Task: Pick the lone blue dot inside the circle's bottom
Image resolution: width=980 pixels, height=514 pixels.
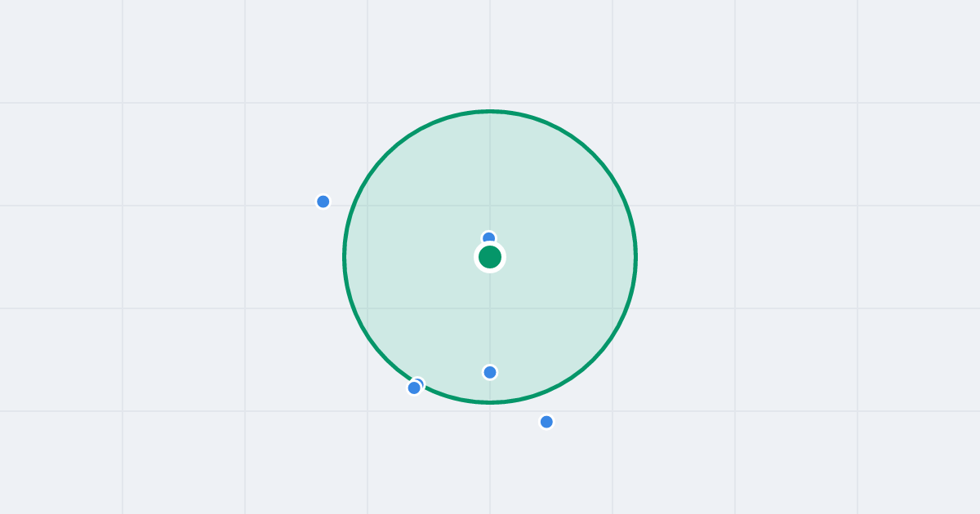Action: pyautogui.click(x=490, y=372)
